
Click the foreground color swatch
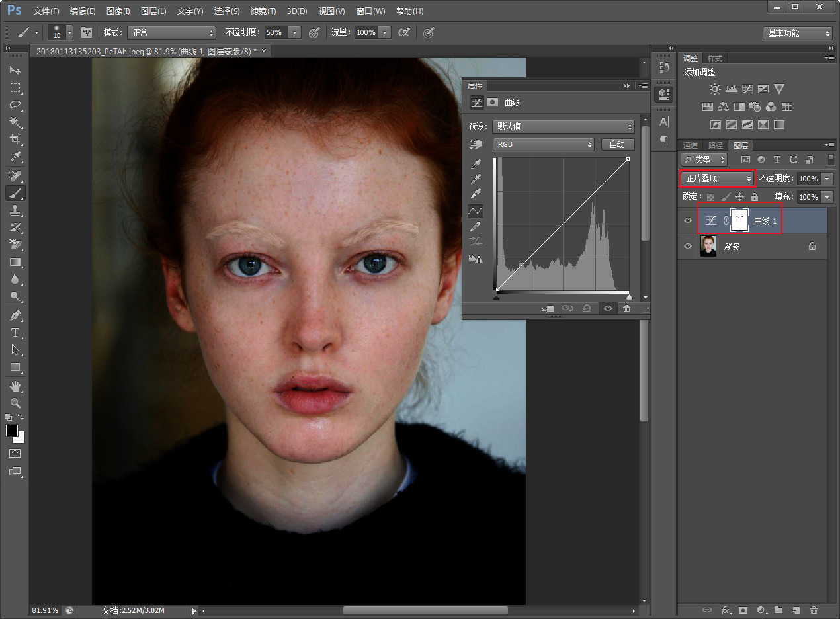point(12,431)
